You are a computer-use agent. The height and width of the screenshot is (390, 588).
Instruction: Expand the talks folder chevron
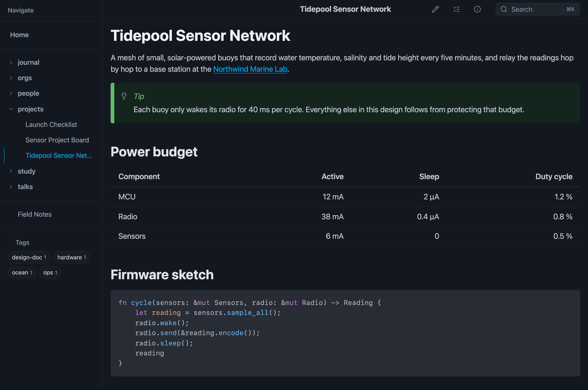(11, 187)
